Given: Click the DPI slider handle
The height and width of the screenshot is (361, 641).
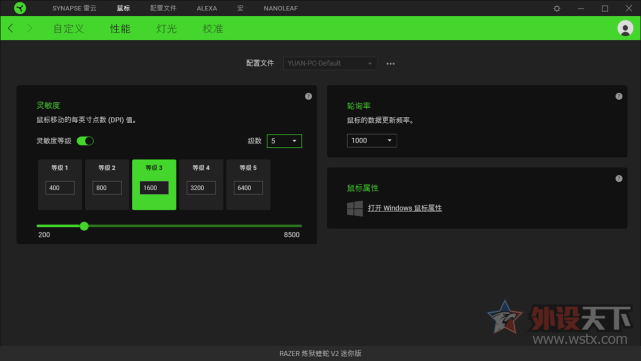Looking at the screenshot, I should (84, 226).
